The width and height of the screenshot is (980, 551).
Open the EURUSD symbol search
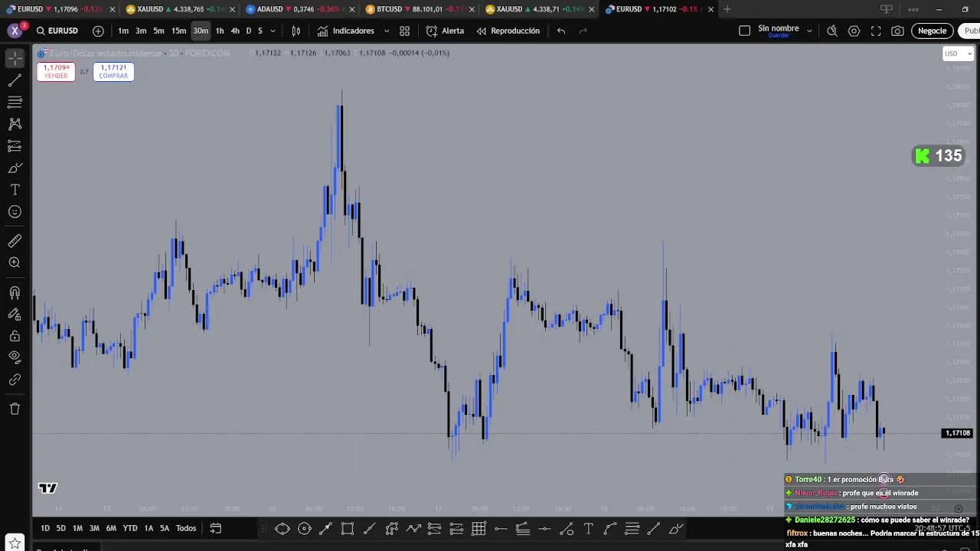pos(57,31)
